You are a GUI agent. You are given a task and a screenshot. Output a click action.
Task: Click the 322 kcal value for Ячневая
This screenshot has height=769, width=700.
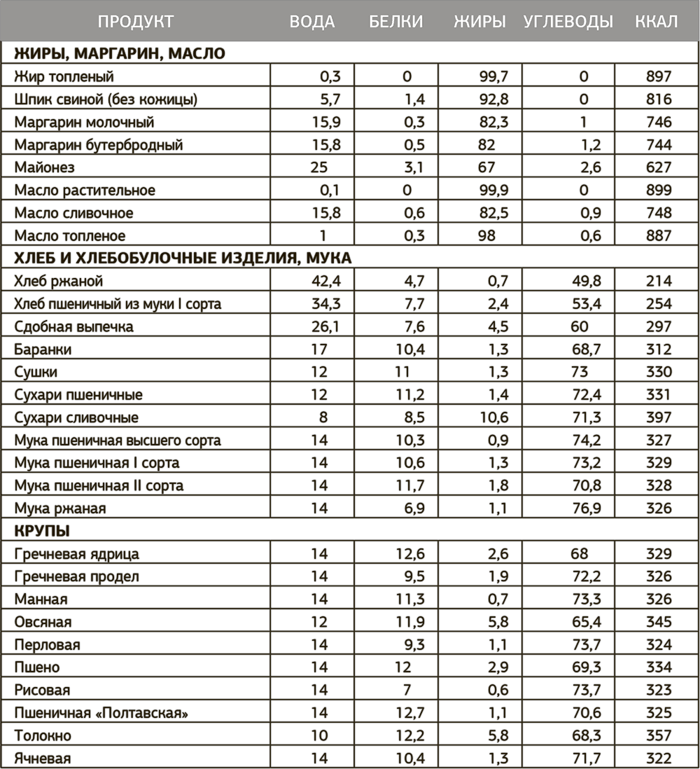click(658, 758)
